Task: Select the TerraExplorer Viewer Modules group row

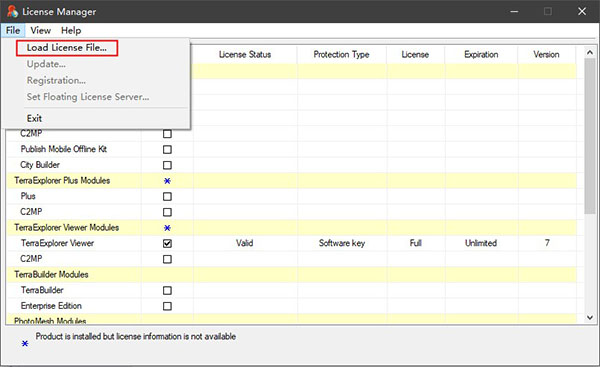Action: click(292, 228)
